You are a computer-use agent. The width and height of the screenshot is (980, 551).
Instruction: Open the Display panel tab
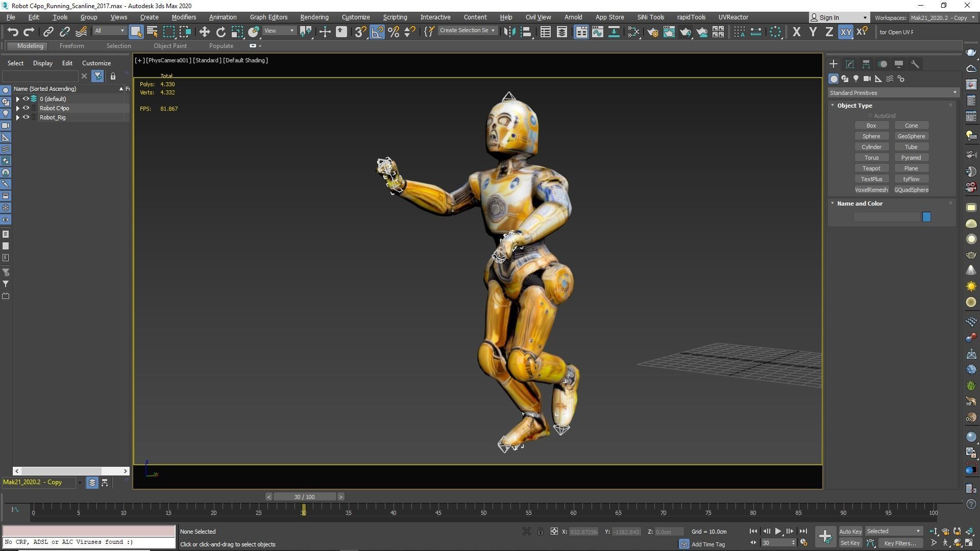tap(899, 64)
